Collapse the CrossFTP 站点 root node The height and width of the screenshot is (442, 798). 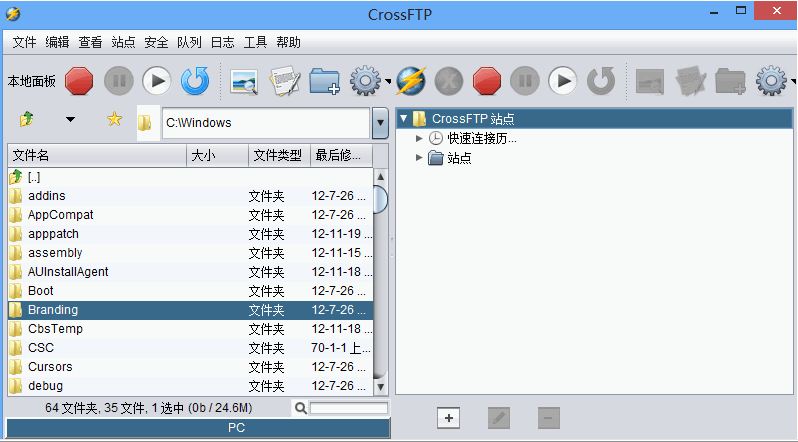click(404, 119)
